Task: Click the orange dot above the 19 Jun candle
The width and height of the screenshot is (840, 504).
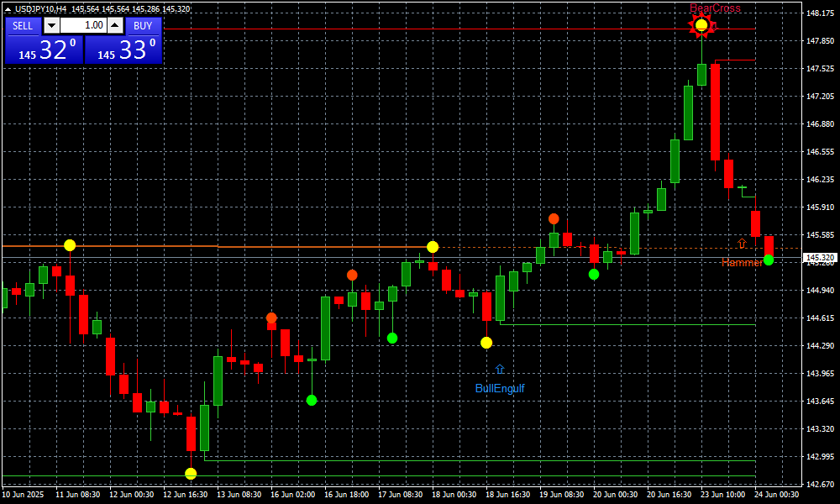Action: click(x=554, y=219)
